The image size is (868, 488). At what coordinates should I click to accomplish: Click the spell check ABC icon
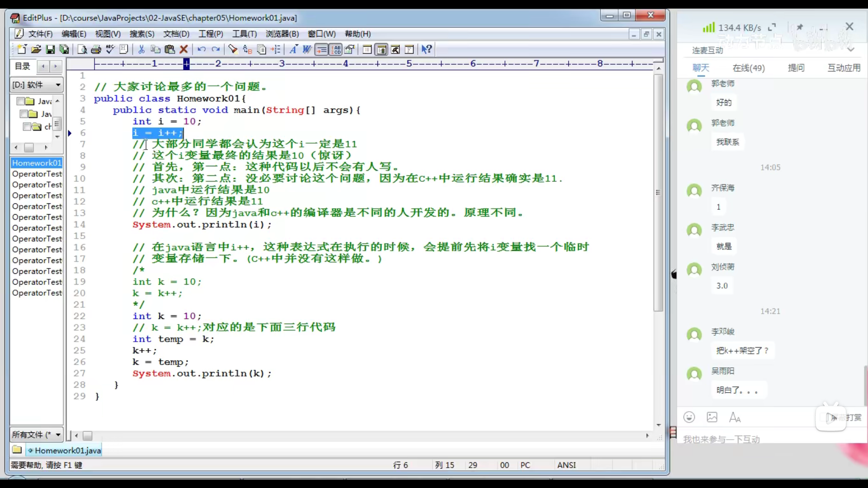(110, 49)
